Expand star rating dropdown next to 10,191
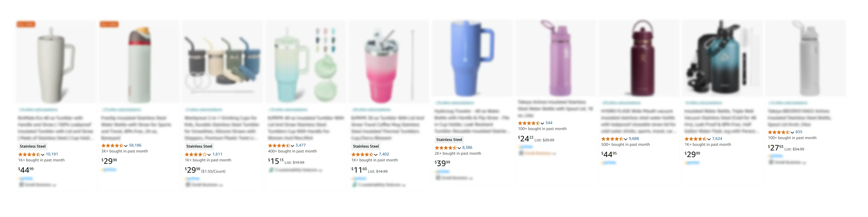The width and height of the screenshot is (868, 217). click(43, 154)
